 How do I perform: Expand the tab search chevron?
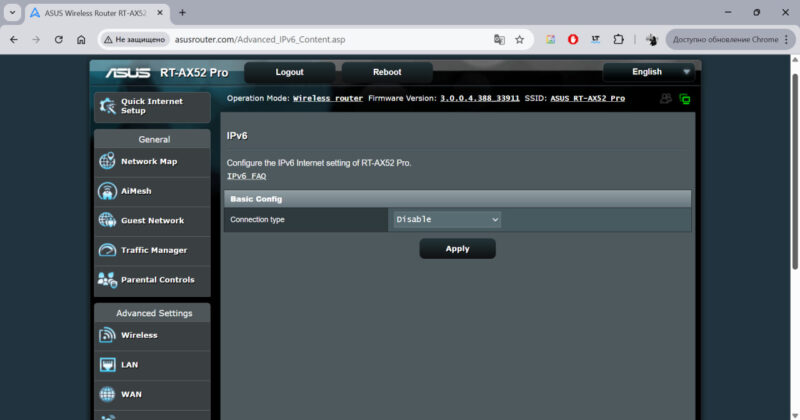click(12, 13)
